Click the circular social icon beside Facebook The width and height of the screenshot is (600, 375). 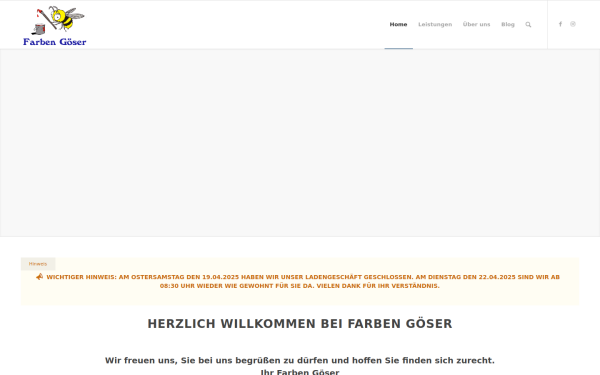tap(573, 24)
